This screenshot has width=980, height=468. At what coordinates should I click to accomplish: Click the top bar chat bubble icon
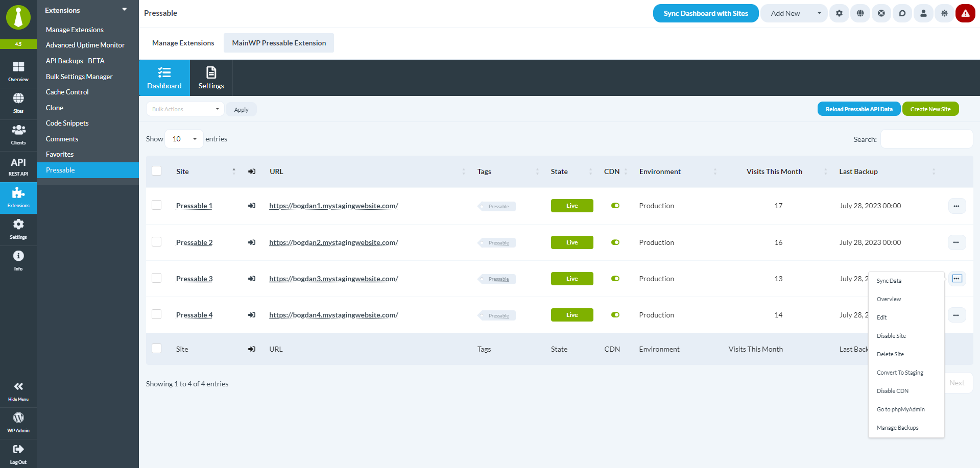click(x=902, y=13)
